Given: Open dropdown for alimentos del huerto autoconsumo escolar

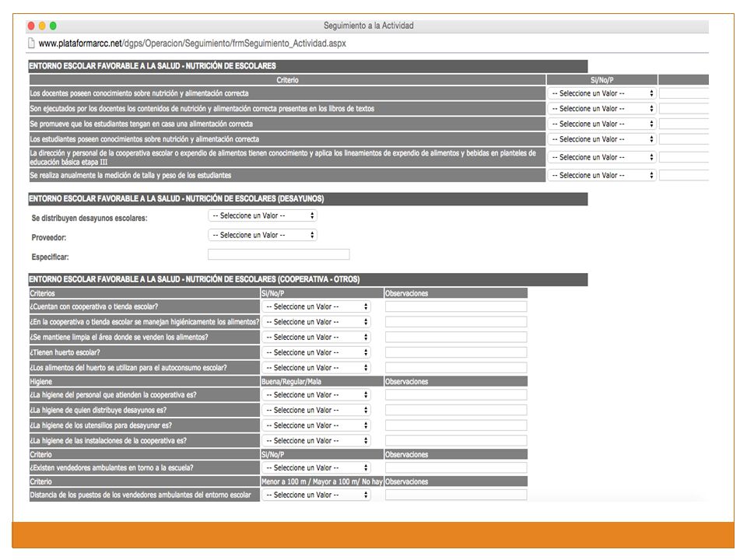Looking at the screenshot, I should click(316, 368).
